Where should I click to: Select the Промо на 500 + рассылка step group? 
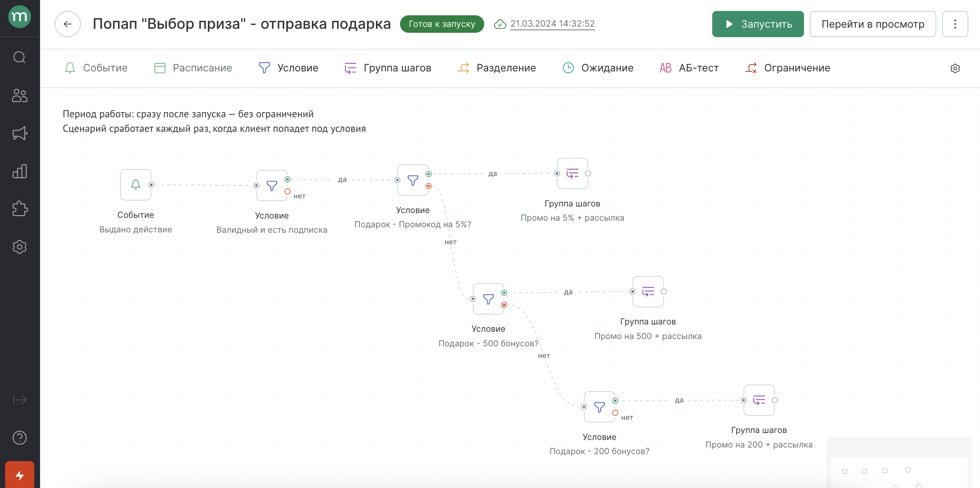click(x=648, y=292)
